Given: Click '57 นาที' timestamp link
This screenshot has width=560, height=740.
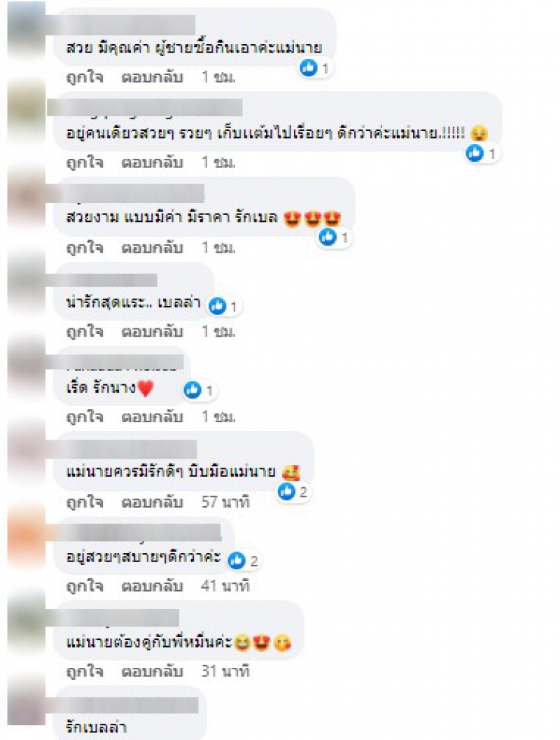Looking at the screenshot, I should (x=225, y=502).
